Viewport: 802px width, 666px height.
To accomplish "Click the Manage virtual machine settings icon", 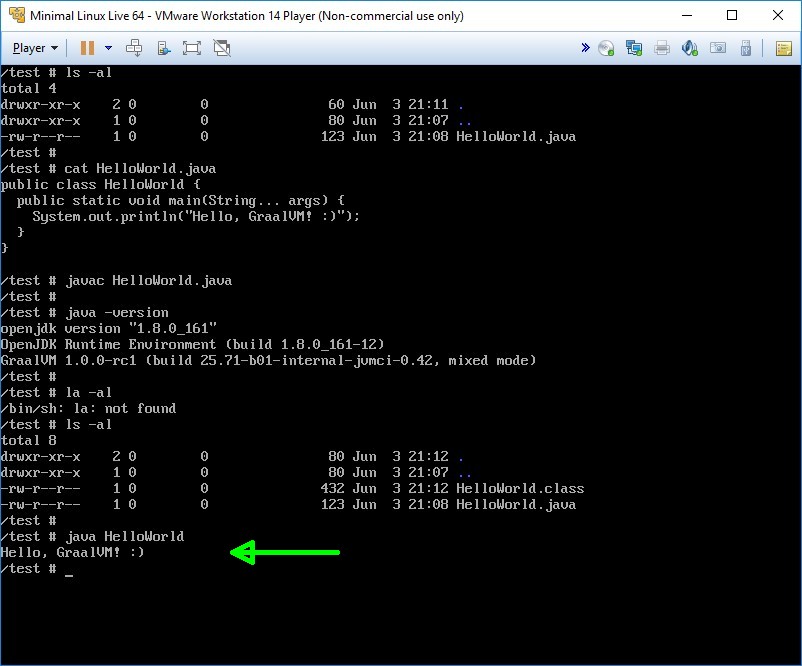I will click(163, 48).
